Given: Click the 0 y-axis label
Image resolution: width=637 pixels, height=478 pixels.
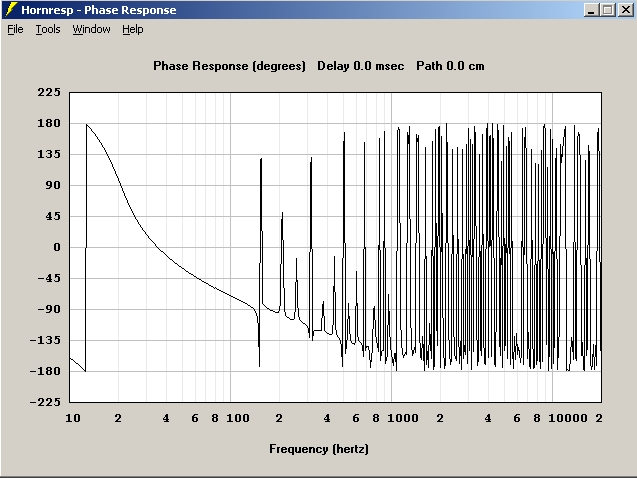Looking at the screenshot, I should pos(57,247).
